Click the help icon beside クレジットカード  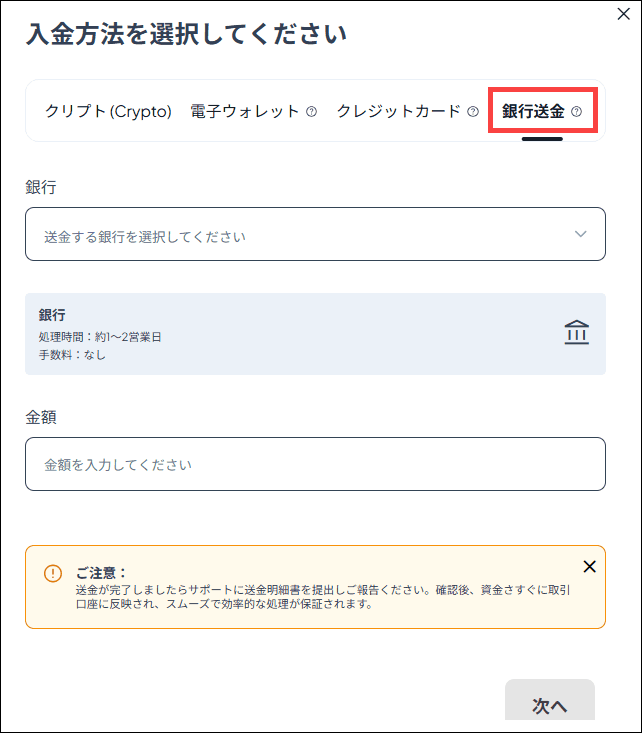[x=472, y=112]
